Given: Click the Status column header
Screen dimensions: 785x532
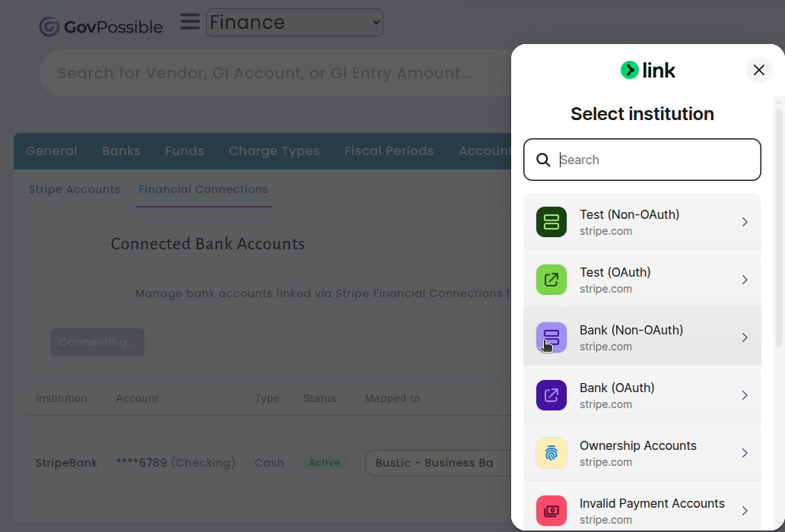Looking at the screenshot, I should (319, 398).
